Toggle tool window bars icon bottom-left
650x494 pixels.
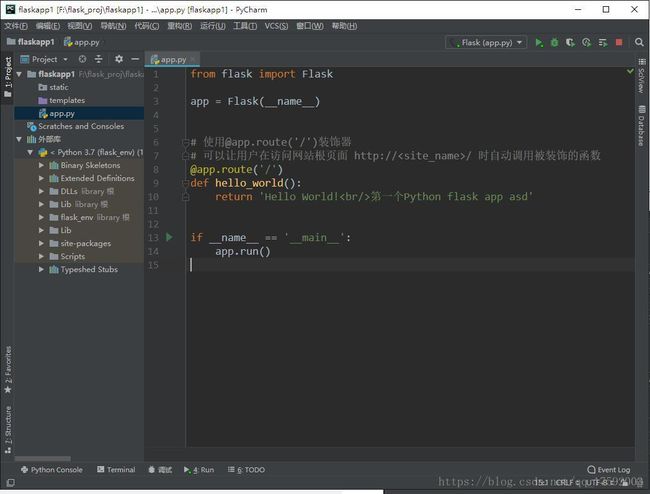click(11, 482)
